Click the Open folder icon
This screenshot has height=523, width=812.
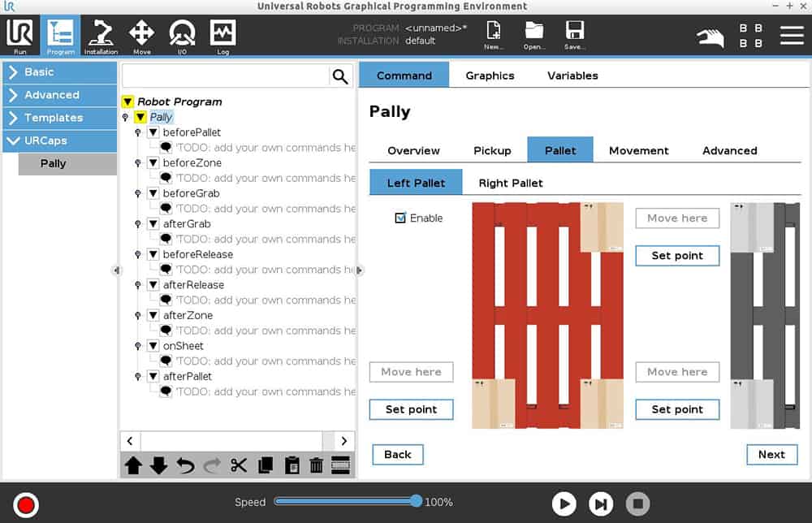tap(534, 34)
